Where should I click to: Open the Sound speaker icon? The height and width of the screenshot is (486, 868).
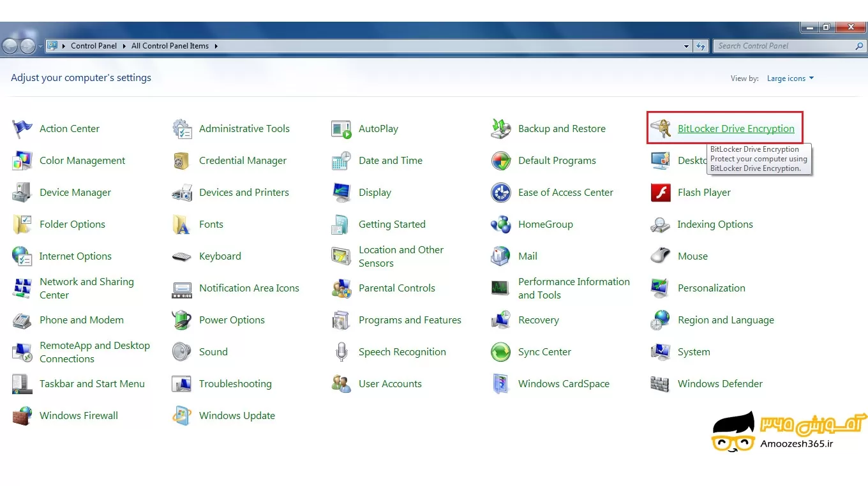point(182,352)
